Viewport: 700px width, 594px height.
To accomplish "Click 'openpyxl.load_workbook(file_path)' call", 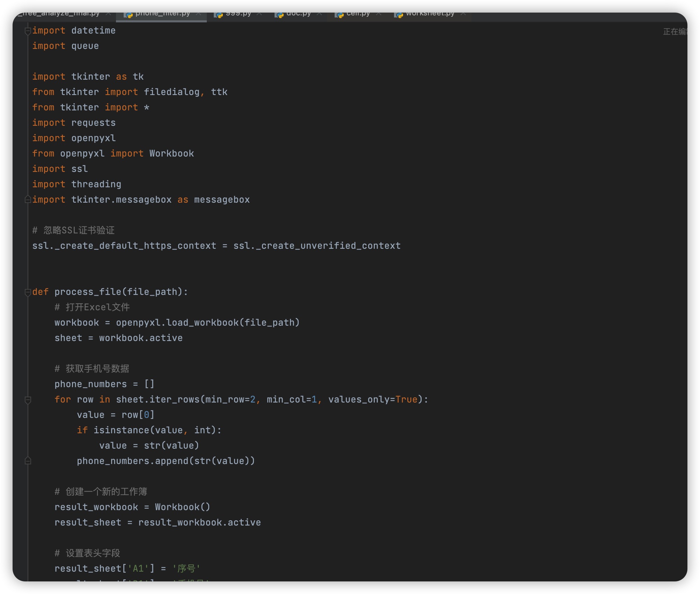I will tap(208, 323).
